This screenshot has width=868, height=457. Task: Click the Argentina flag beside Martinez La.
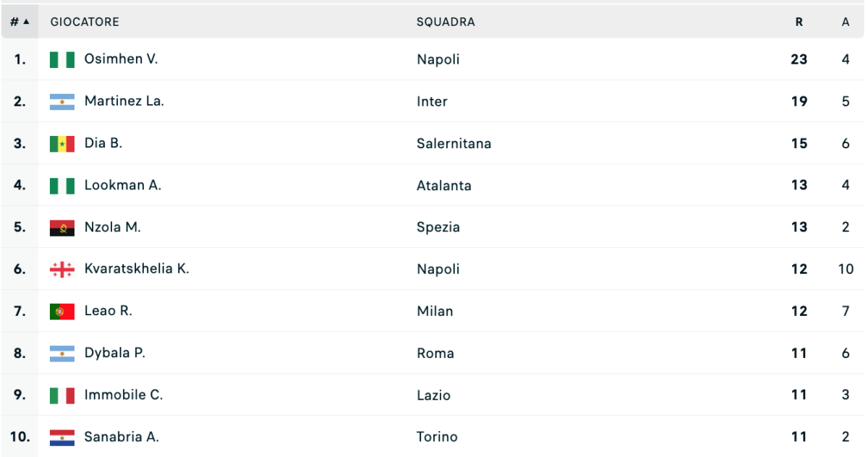point(62,102)
